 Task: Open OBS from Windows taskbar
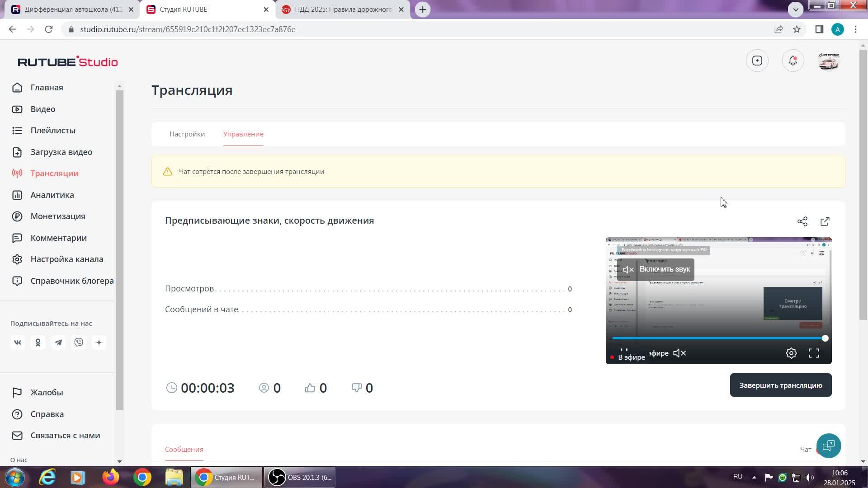click(x=300, y=477)
